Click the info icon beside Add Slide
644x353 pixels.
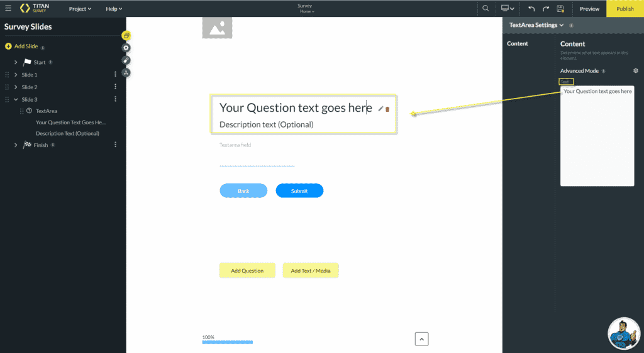tap(43, 48)
